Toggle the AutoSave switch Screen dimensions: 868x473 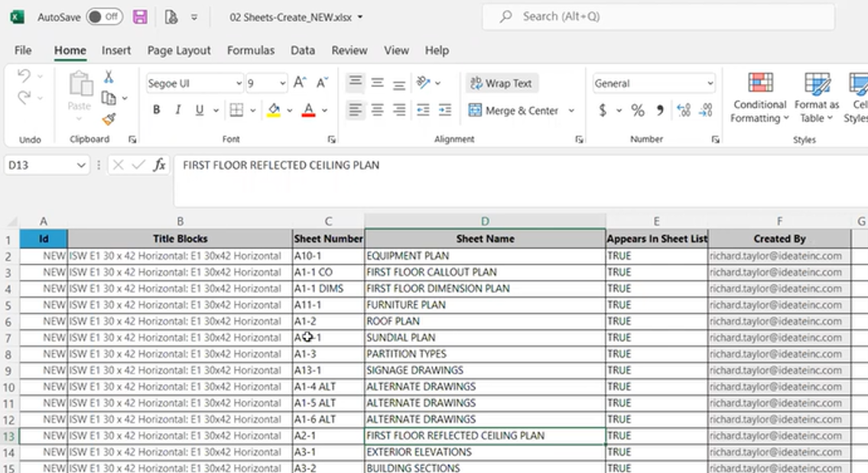tap(104, 17)
